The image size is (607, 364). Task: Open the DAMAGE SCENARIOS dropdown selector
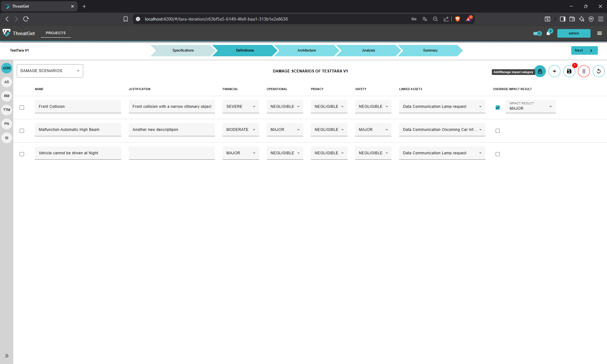click(x=50, y=71)
